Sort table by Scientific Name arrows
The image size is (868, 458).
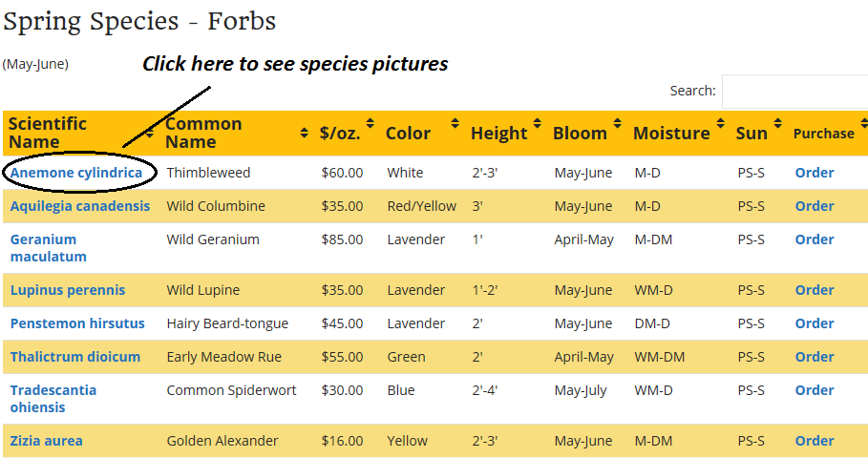coord(150,133)
